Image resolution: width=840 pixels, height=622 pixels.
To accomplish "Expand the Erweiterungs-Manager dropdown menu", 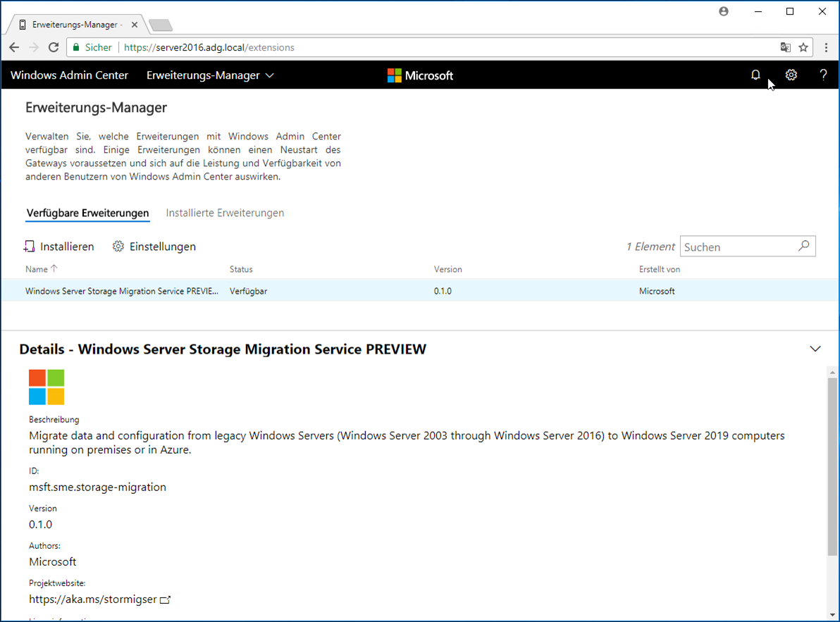I will click(x=210, y=75).
